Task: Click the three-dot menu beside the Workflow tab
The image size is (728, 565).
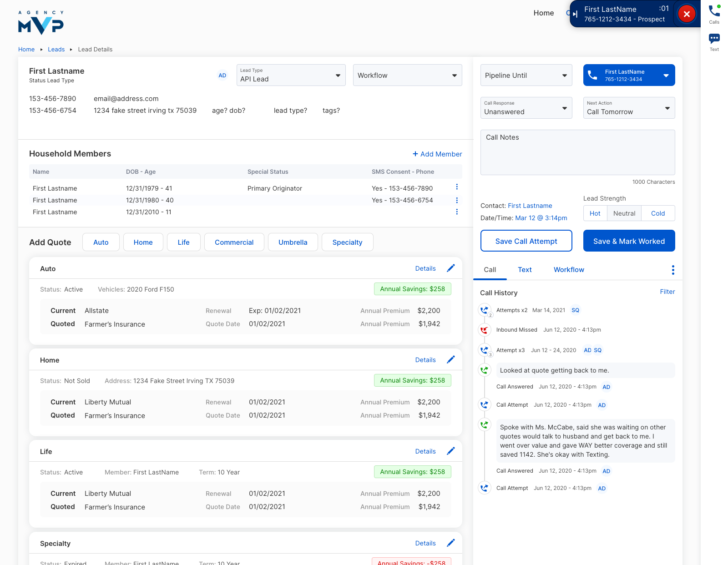Action: (673, 269)
